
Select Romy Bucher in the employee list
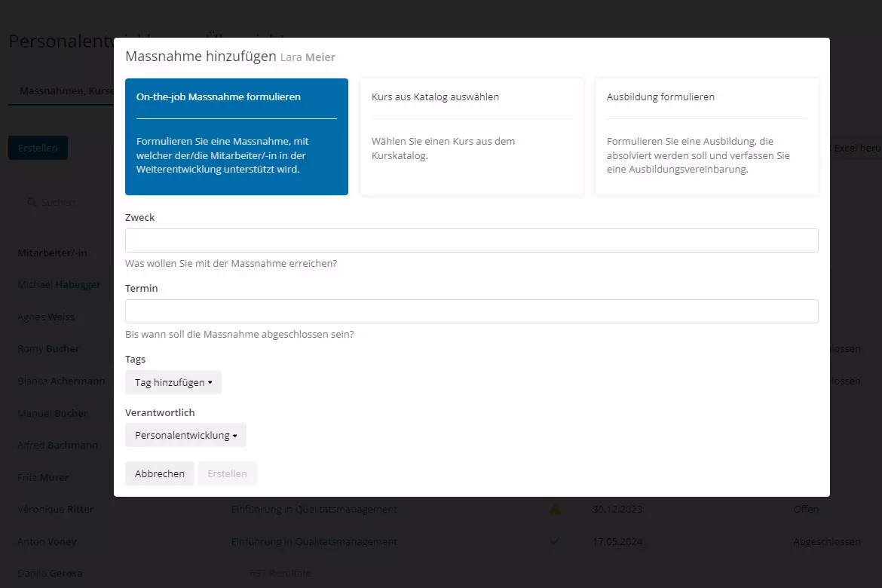click(48, 349)
